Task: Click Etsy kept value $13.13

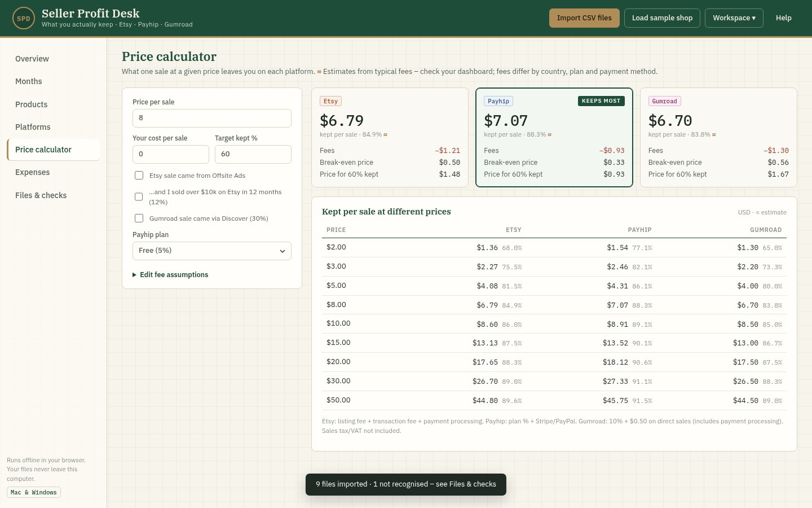Action: tap(485, 343)
